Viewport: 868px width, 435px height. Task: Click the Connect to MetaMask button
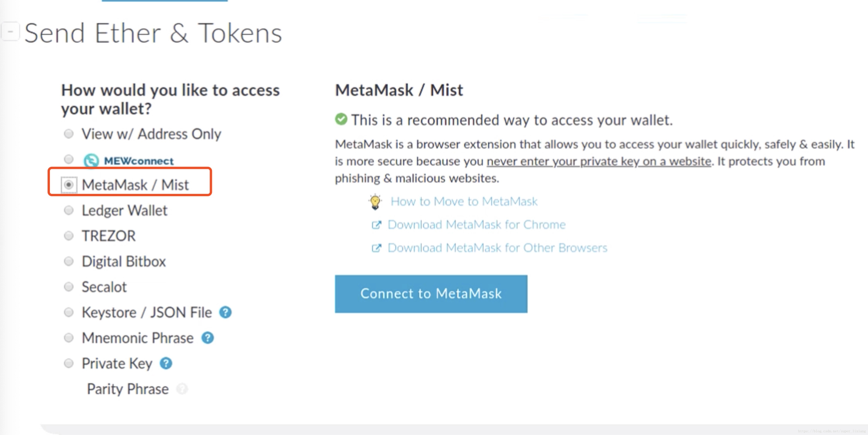431,294
